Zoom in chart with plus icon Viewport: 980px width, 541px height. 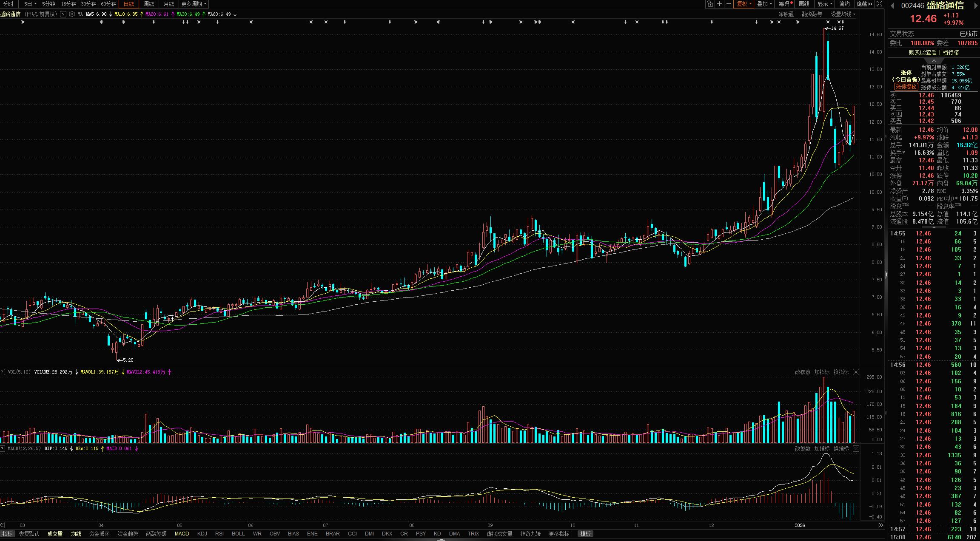(719, 4)
